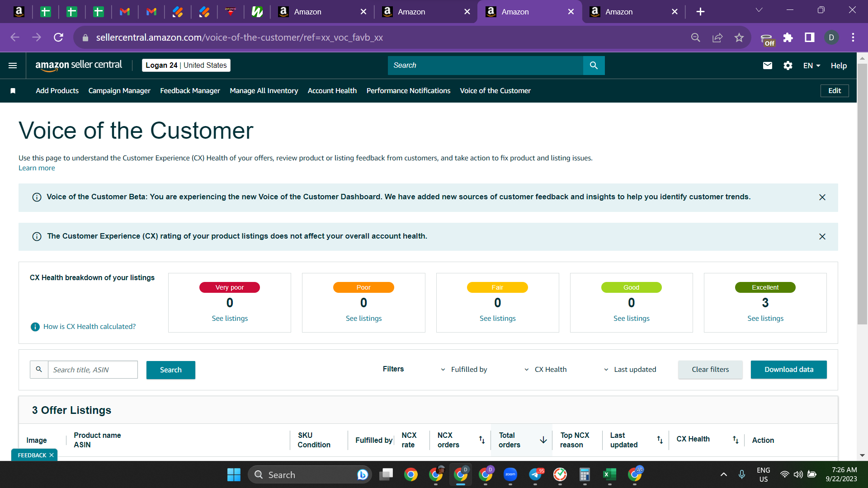Click the magnifier search button in header
This screenshot has width=868, height=488.
tap(594, 66)
